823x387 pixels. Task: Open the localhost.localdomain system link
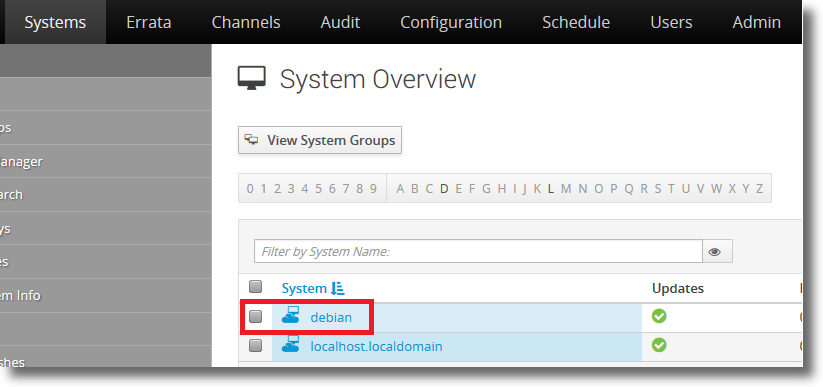[376, 347]
